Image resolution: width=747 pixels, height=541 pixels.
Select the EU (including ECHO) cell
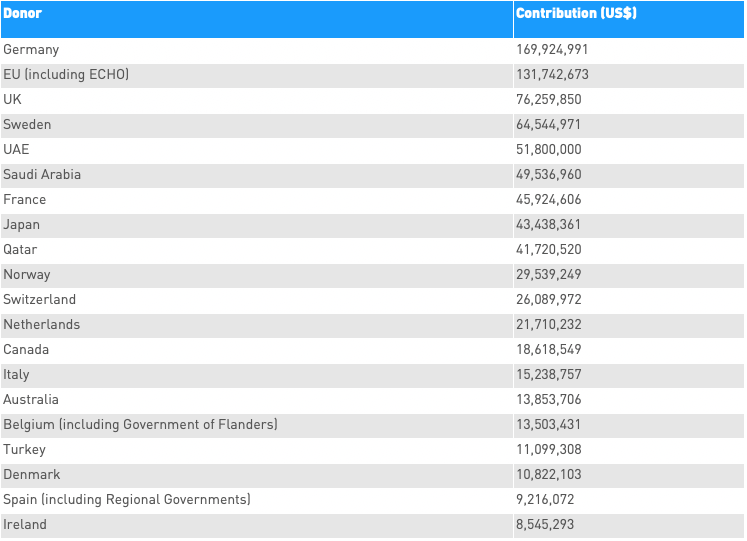pos(66,75)
